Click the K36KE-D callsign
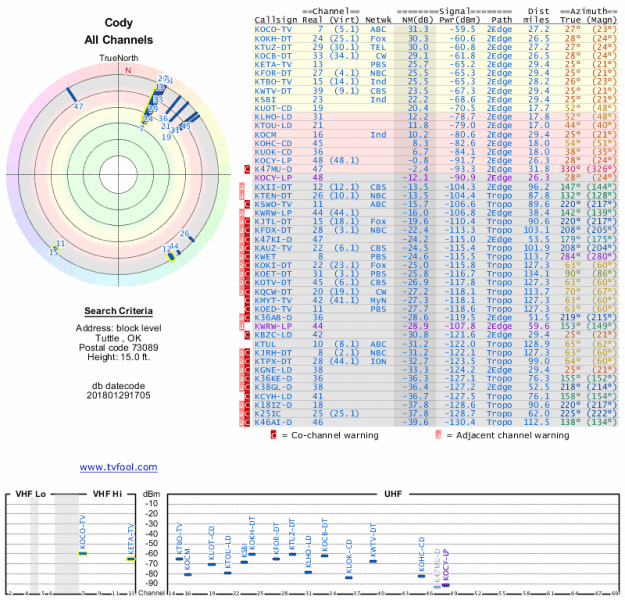This screenshot has width=625, height=600. click(273, 379)
